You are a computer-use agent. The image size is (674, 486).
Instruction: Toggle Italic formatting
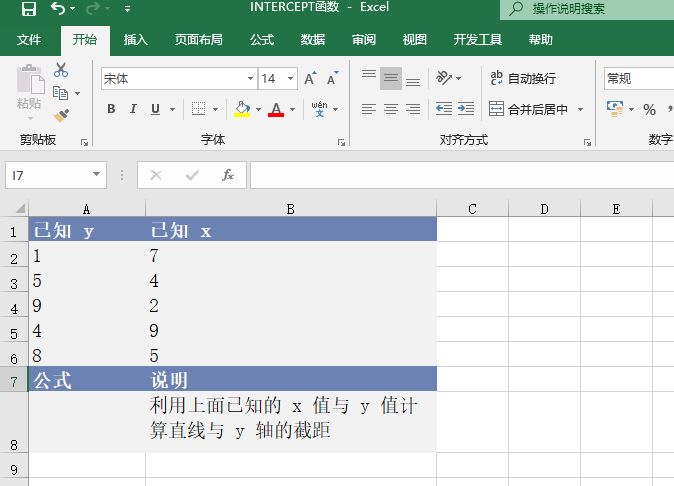click(x=134, y=109)
